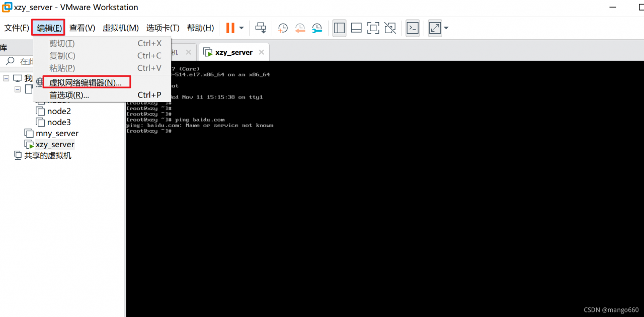Select node3 in the library tree
Viewport: 644px width, 317px height.
tap(59, 122)
